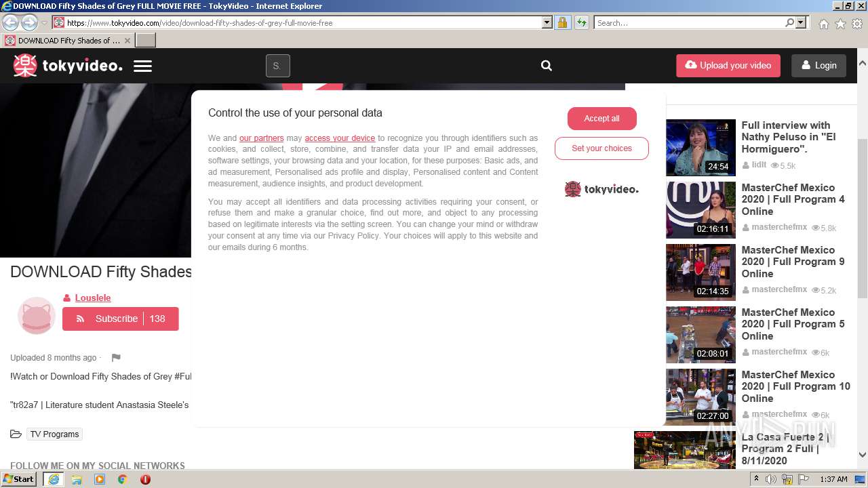The image size is (868, 488).
Task: Open the IE Tools gear icon
Action: tap(857, 24)
